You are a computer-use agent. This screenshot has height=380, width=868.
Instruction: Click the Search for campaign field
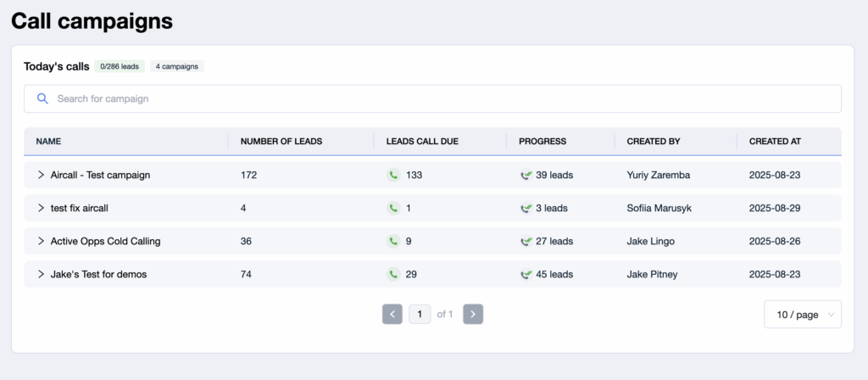tap(432, 98)
